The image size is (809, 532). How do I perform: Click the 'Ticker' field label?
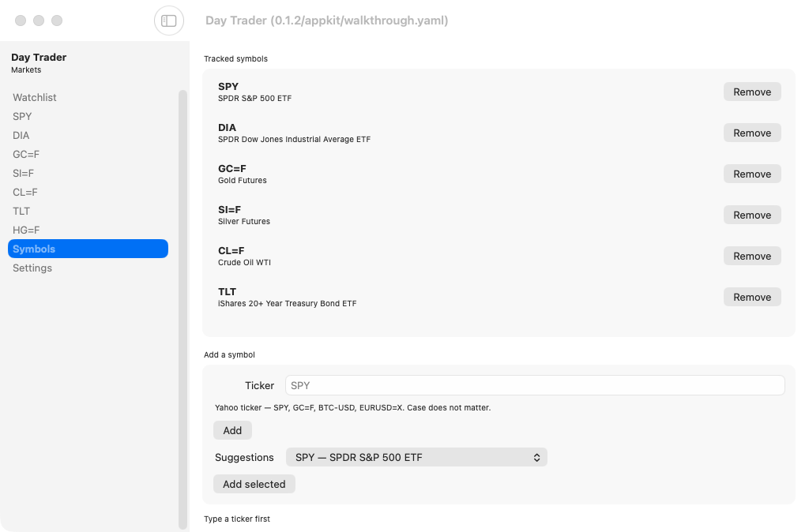click(259, 386)
